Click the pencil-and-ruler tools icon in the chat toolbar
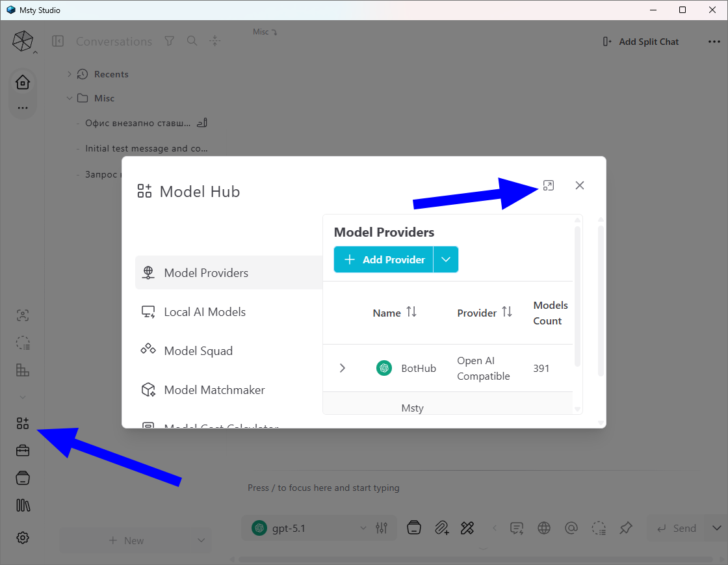Image resolution: width=728 pixels, height=565 pixels. click(x=467, y=528)
